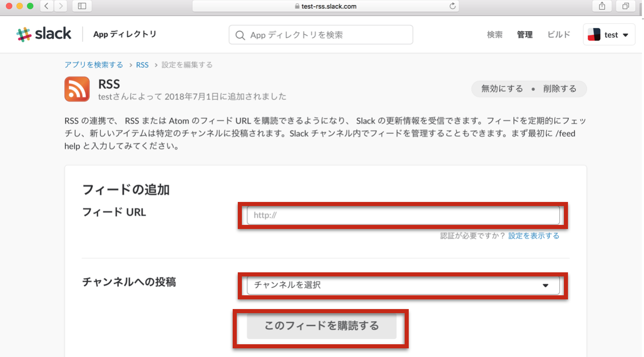The image size is (644, 357).
Task: Click the アプリを検索する breadcrumb link
Action: click(93, 65)
